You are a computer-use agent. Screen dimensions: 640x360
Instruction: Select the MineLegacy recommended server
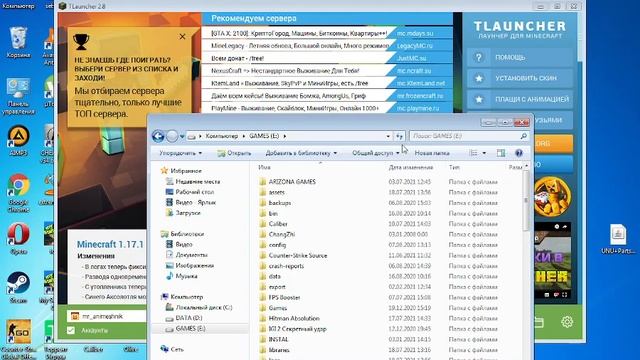click(327, 46)
